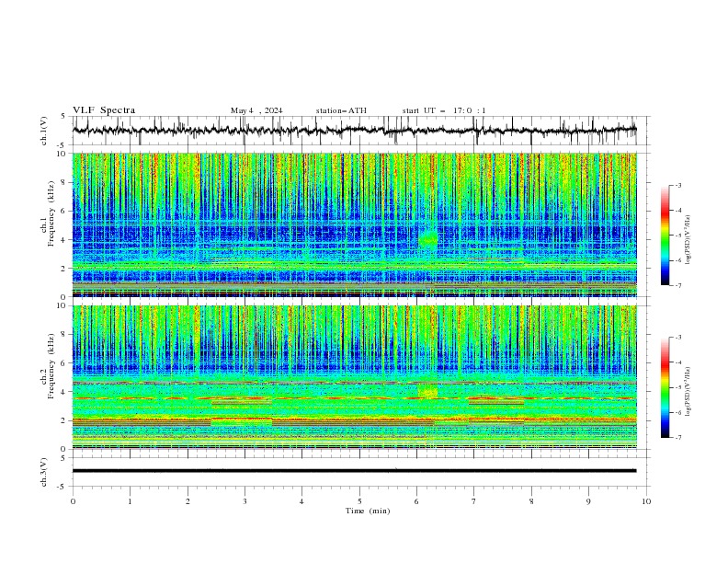This screenshot has width=728, height=563.
Task: Click the "8" kHz tick of ch.1 spectrogram
Action: 65,182
